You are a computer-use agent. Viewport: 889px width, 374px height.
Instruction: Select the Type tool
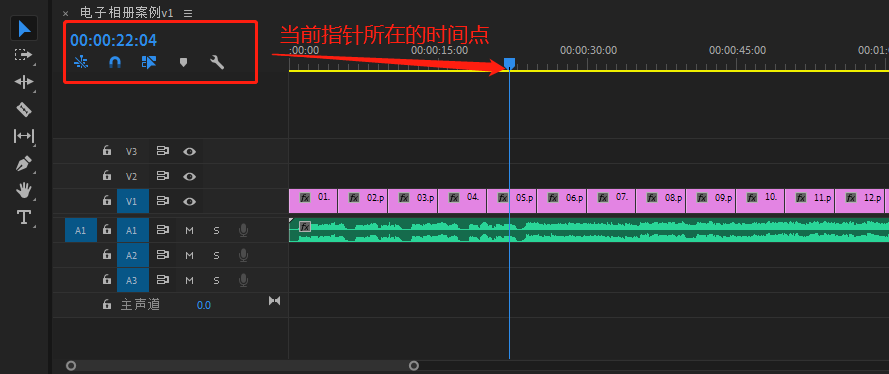click(24, 217)
